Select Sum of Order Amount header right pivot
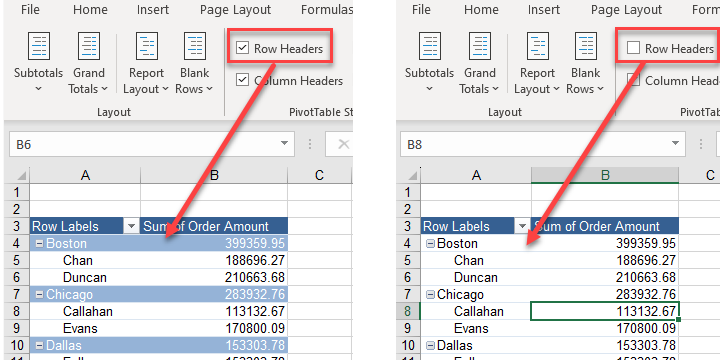 (605, 226)
